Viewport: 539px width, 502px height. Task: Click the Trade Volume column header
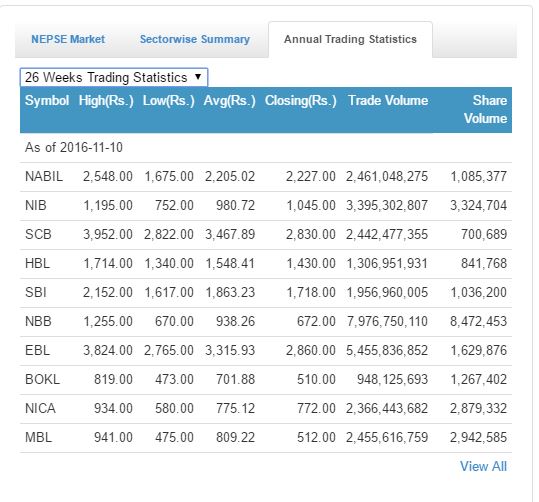pyautogui.click(x=388, y=100)
